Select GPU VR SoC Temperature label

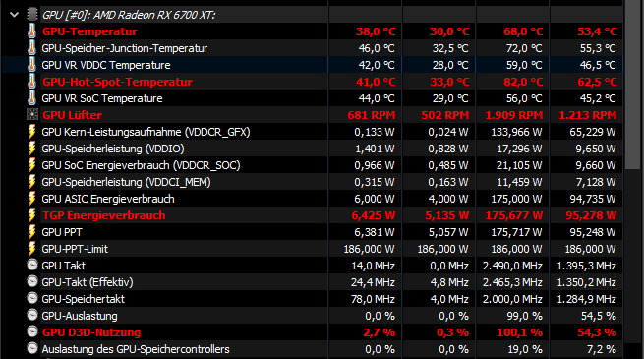pos(102,98)
